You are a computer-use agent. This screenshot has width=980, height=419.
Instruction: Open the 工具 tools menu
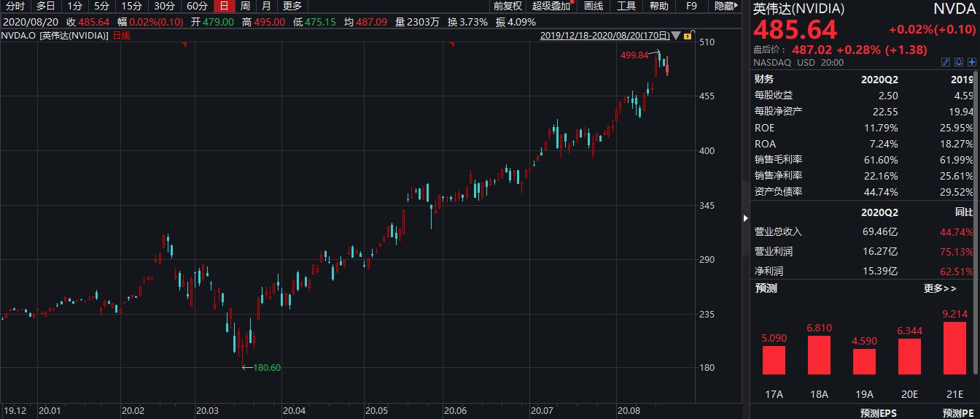click(626, 6)
